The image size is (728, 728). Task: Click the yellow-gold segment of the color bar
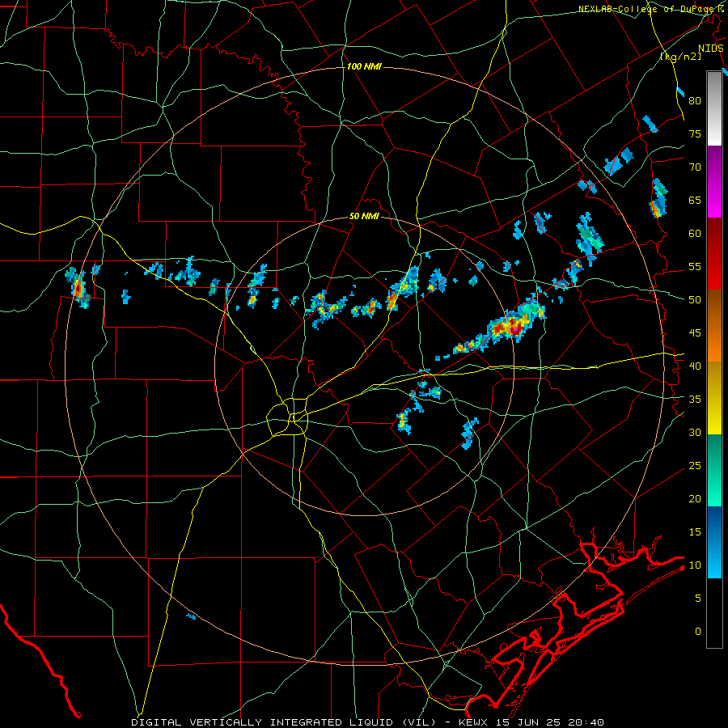click(x=714, y=398)
